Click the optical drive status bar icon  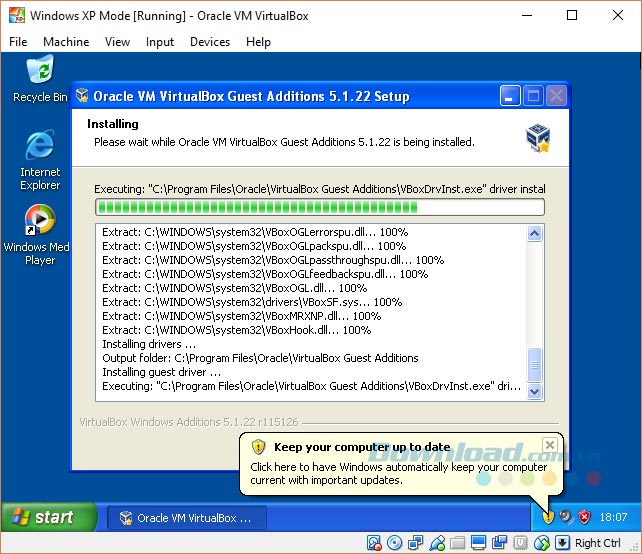point(395,543)
